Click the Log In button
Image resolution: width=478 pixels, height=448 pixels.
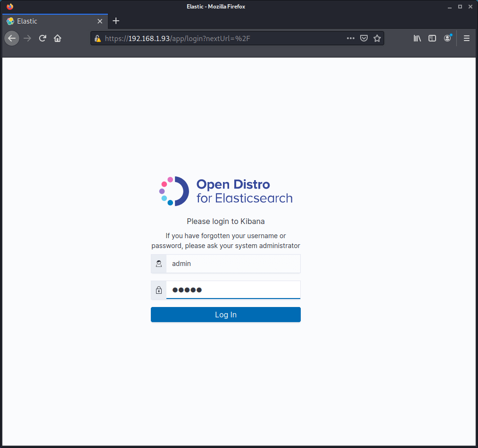tap(226, 315)
